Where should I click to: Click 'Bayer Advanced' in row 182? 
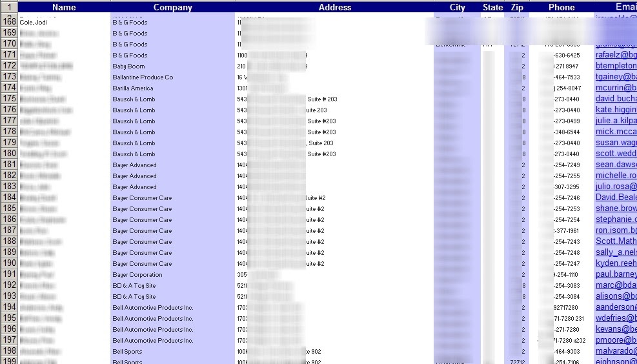(134, 176)
